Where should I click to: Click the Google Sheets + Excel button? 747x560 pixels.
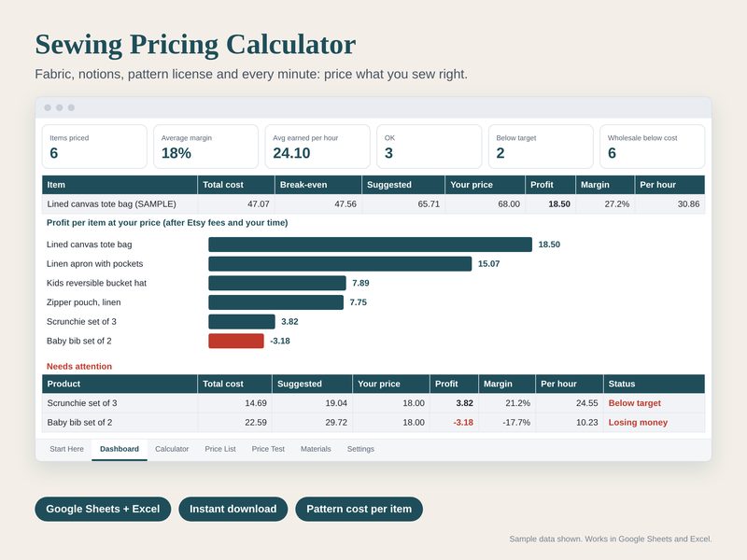[x=103, y=509]
